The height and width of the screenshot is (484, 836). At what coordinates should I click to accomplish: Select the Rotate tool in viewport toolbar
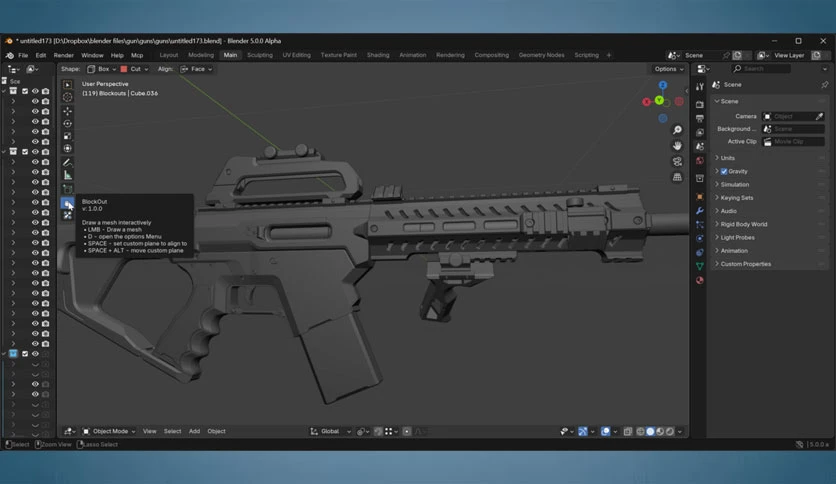point(68,124)
